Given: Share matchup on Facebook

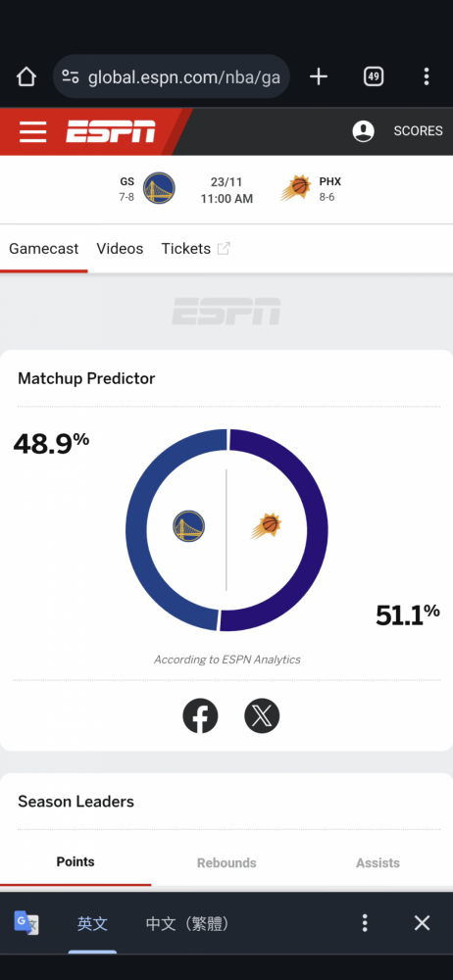Looking at the screenshot, I should 200,716.
